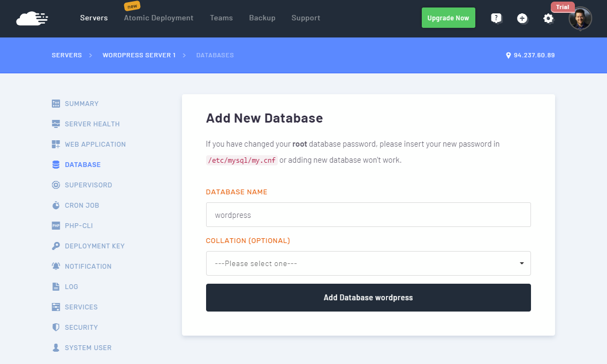Open the Teams navigation item
This screenshot has width=607, height=364.
click(x=221, y=18)
